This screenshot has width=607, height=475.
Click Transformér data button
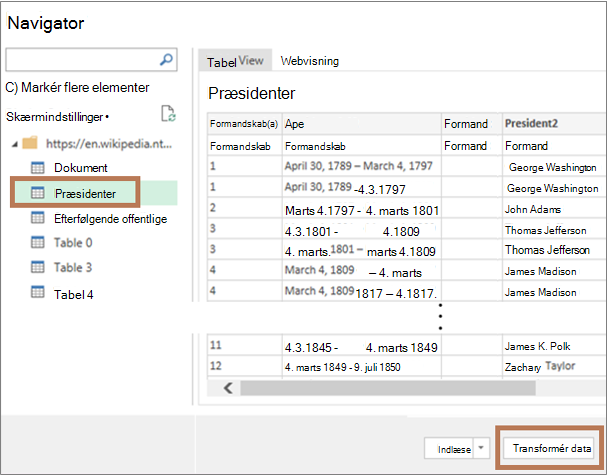(x=549, y=448)
